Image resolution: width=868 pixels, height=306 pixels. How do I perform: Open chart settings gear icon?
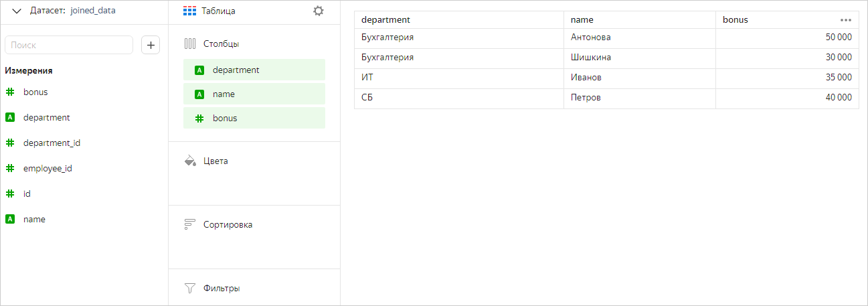(319, 11)
